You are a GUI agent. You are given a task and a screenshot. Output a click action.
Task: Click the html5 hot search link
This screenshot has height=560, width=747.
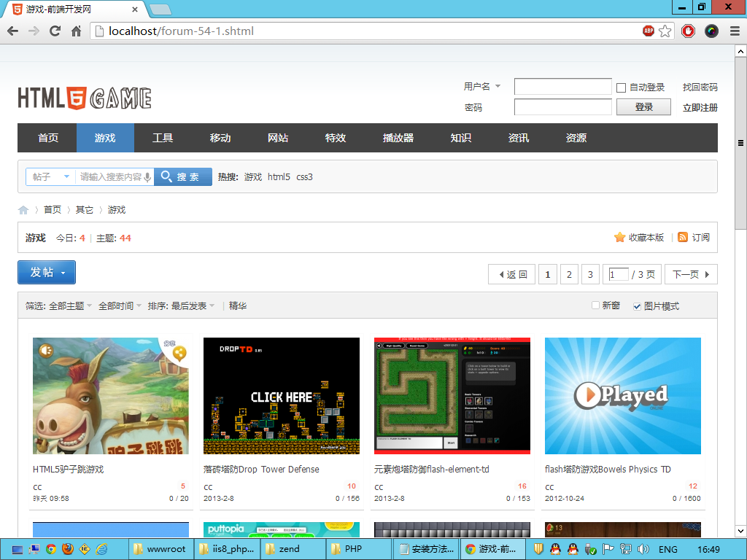pos(279,177)
